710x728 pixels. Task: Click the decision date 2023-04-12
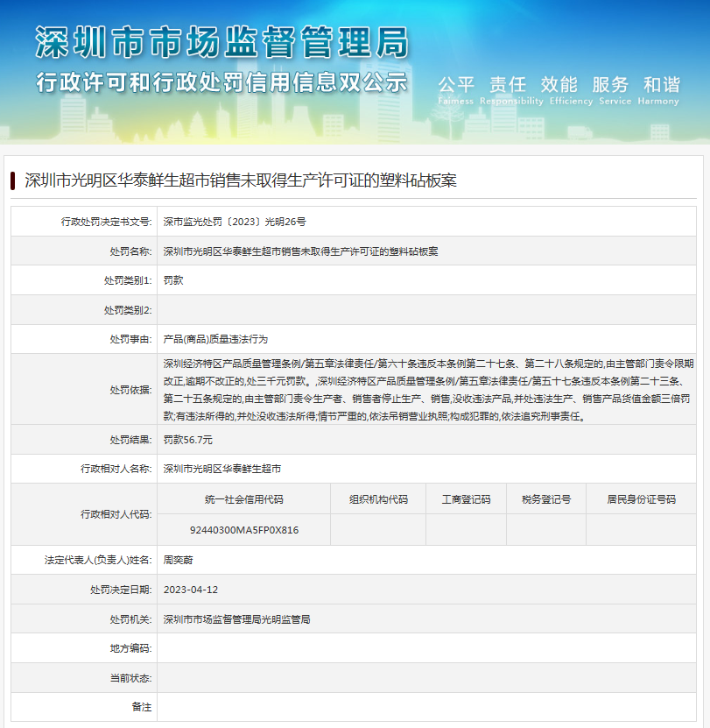coord(191,590)
